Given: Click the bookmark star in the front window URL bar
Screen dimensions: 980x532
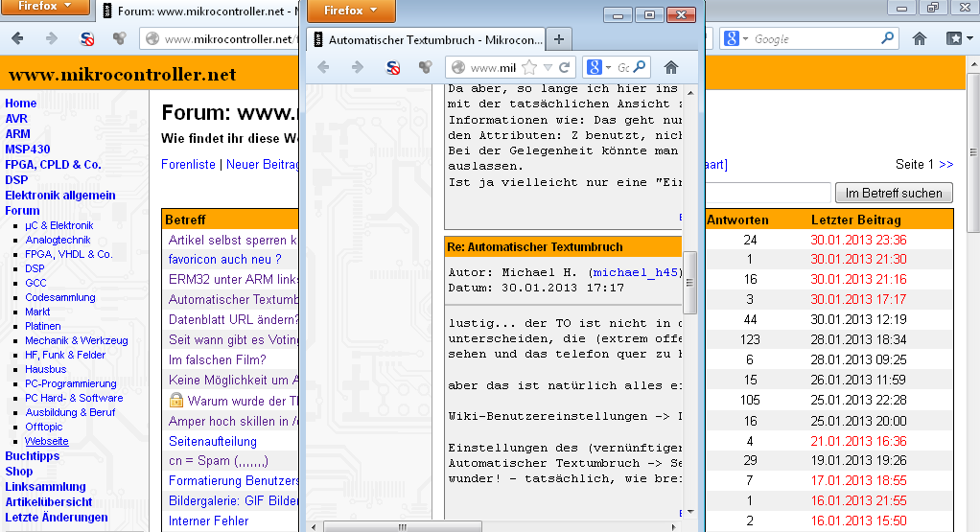Looking at the screenshot, I should (529, 67).
